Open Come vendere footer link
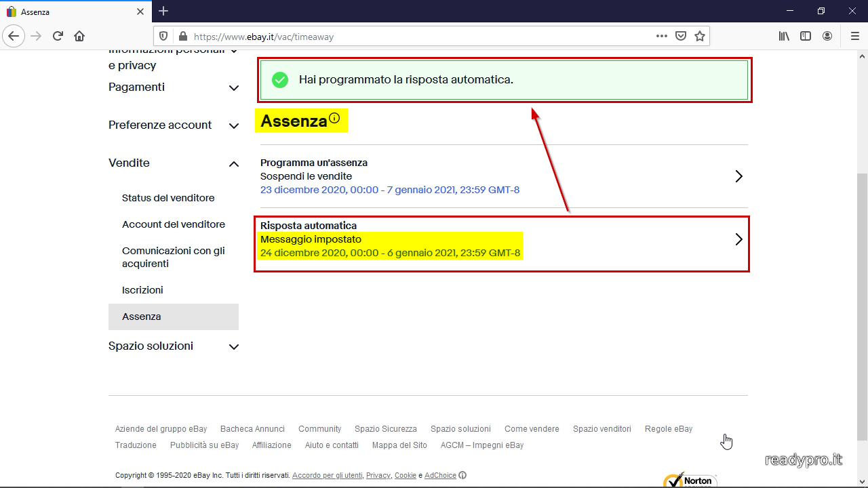Screen dimensions: 868x488 [x=532, y=429]
